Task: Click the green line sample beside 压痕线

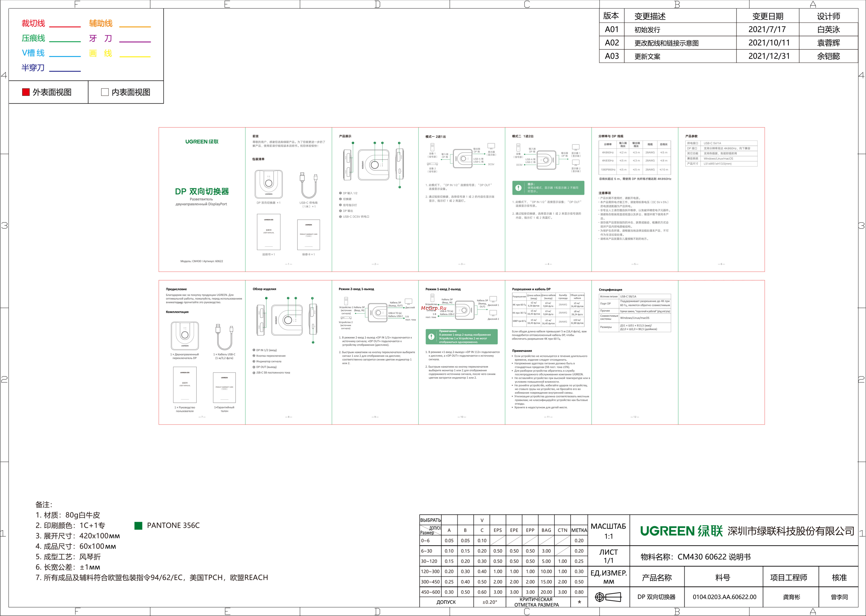Action: (65, 42)
